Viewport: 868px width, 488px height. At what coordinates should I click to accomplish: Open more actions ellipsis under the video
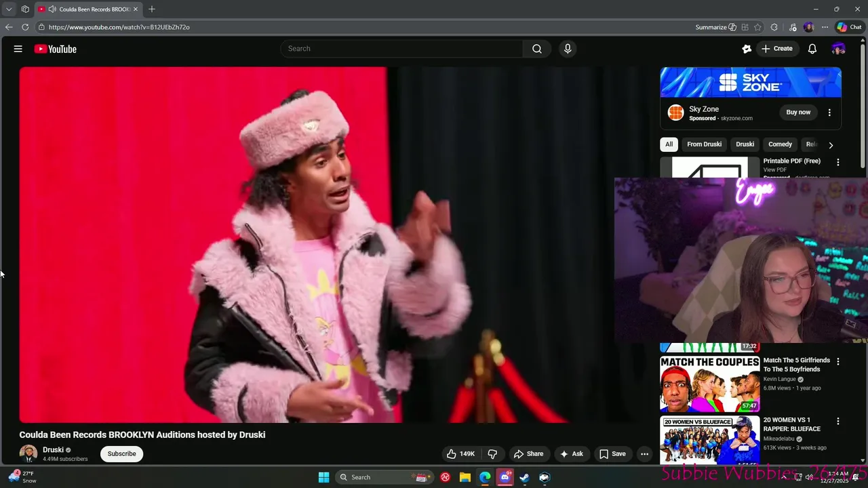pos(645,454)
